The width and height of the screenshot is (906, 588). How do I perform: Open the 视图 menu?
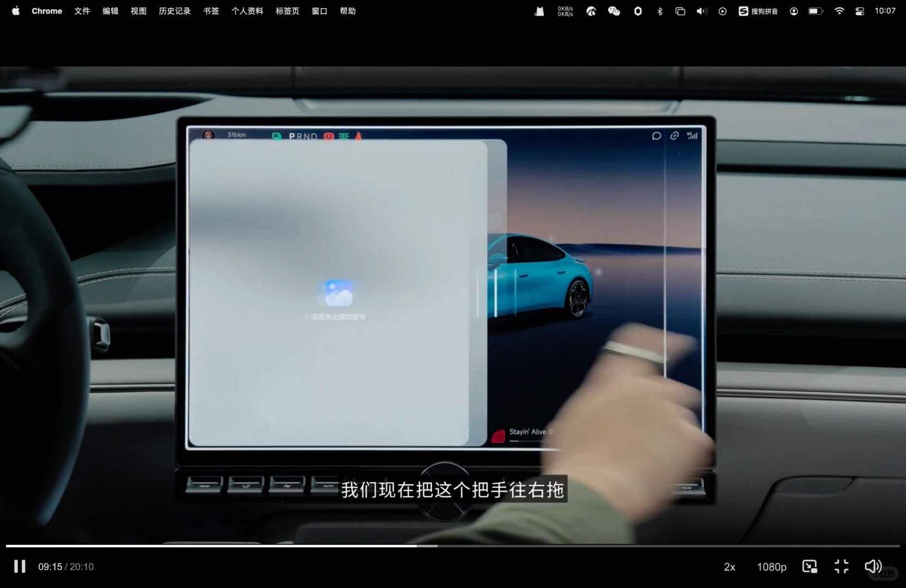[138, 11]
